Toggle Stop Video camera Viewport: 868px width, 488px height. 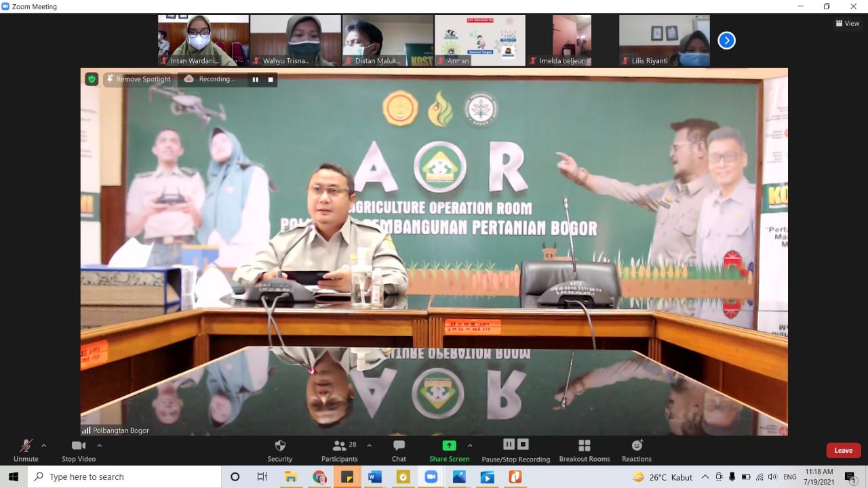[x=79, y=450]
